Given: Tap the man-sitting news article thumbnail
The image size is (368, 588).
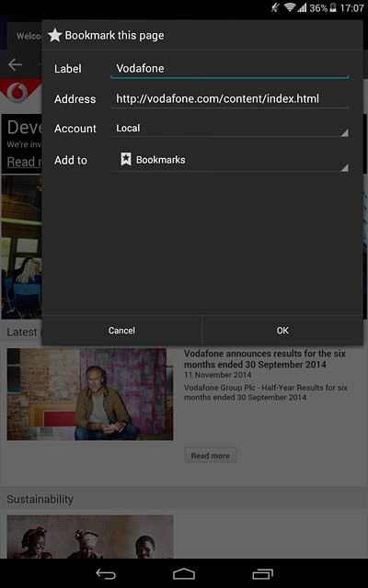Looking at the screenshot, I should (90, 394).
